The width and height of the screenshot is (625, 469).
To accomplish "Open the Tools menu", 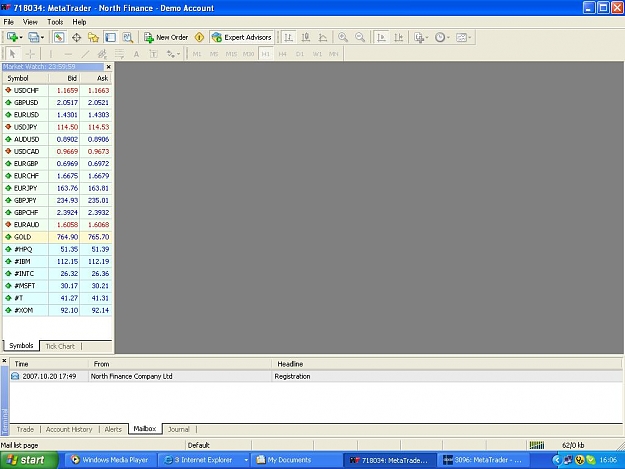I will (x=55, y=22).
